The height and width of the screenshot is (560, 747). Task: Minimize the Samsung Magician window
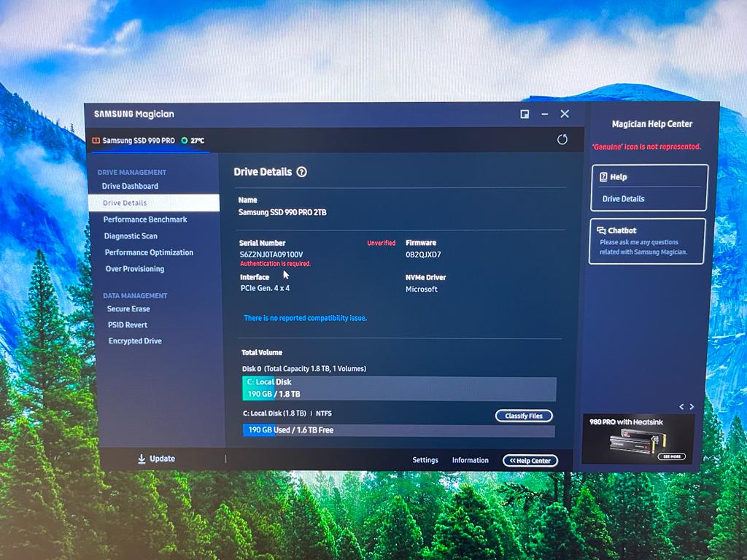[x=544, y=114]
